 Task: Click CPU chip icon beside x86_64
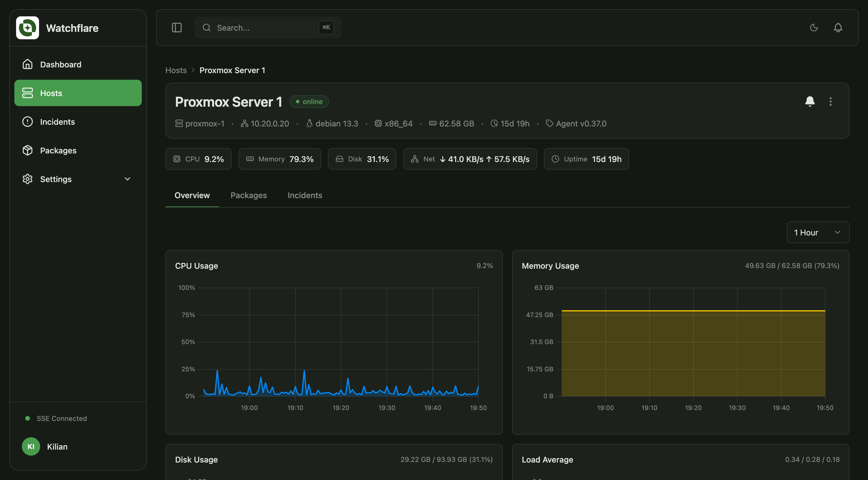pos(378,124)
